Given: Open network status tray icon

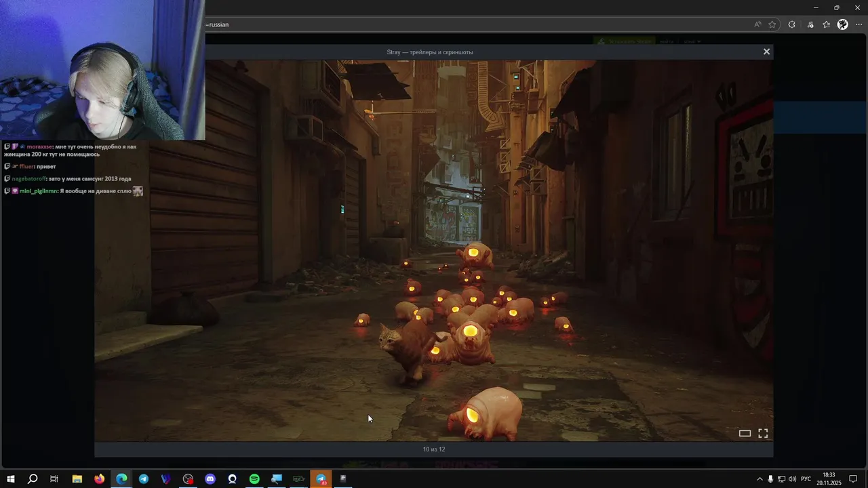Looking at the screenshot, I should click(781, 479).
